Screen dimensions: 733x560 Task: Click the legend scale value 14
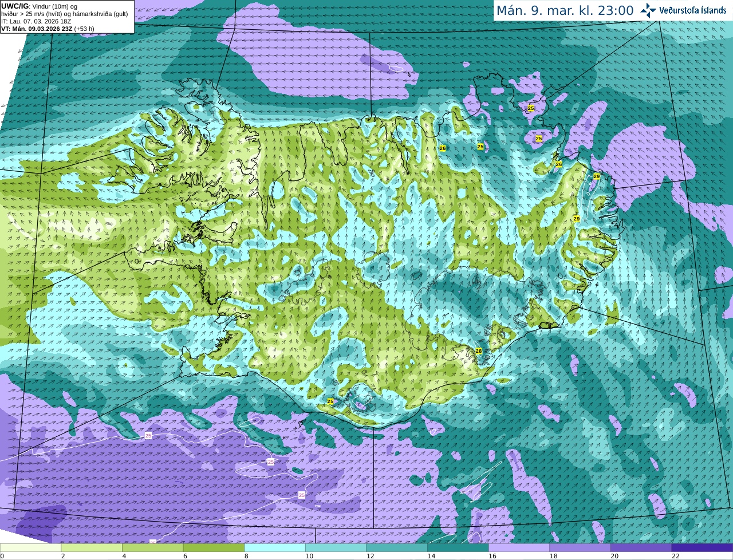(x=432, y=556)
